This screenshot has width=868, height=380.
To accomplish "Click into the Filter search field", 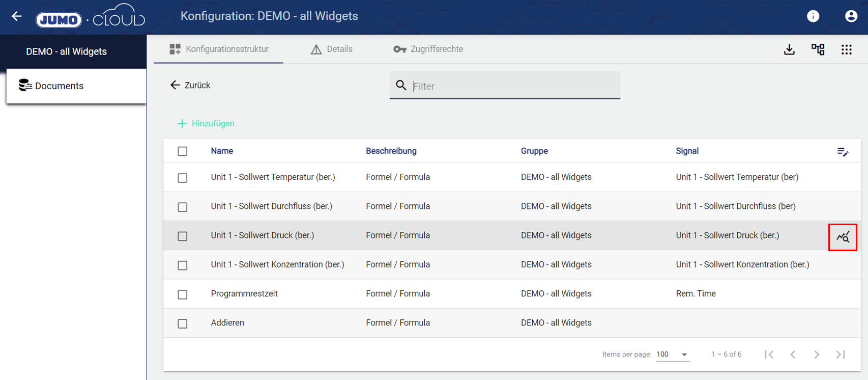I will point(514,86).
